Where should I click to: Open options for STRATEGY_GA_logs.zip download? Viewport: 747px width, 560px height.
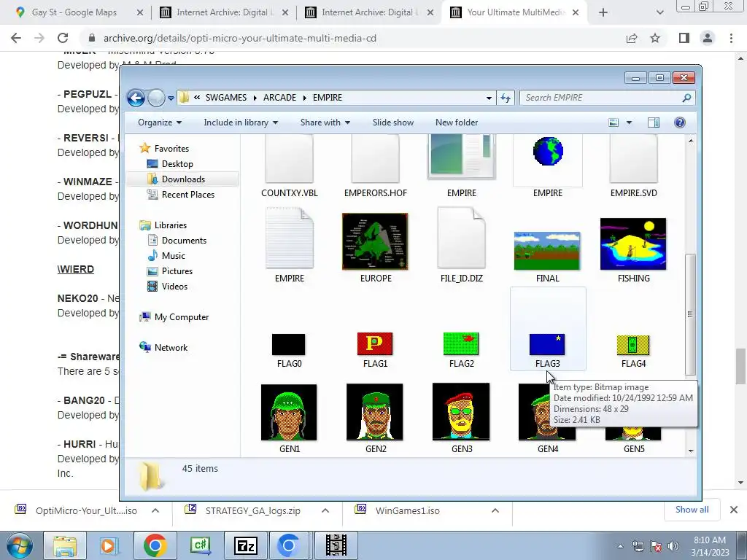325,511
